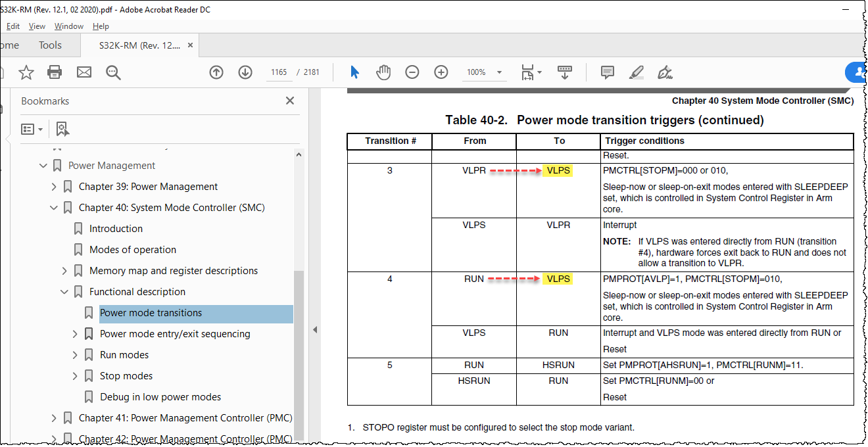The width and height of the screenshot is (868, 447).
Task: Select the arrow selection tool
Action: pyautogui.click(x=354, y=72)
